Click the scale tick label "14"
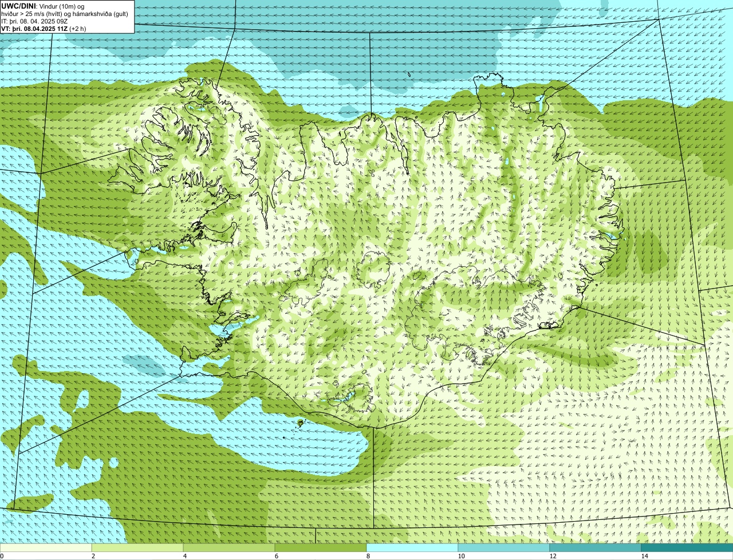Screen dimensions: 733x560 644,556
